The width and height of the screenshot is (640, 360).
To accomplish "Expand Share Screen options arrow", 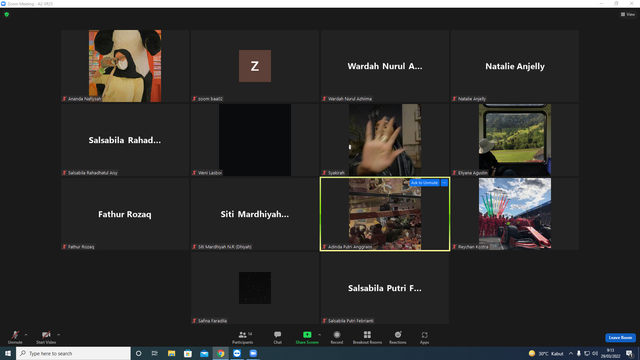I will click(x=320, y=335).
